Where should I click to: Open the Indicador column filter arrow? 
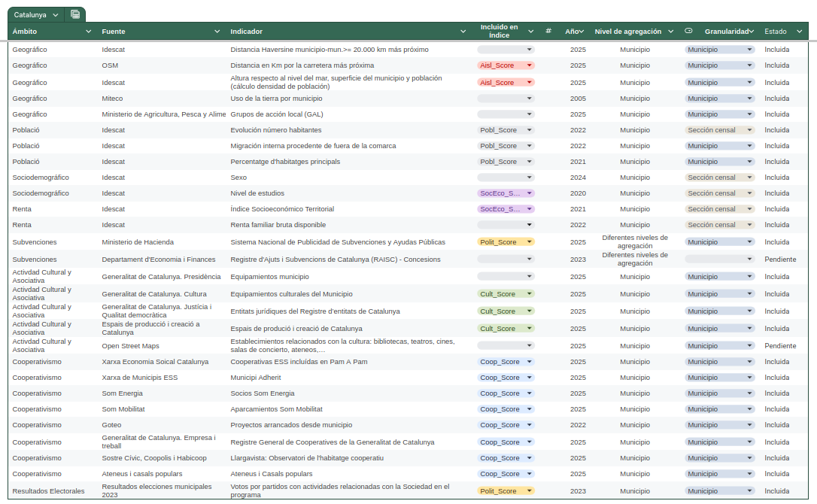point(463,32)
